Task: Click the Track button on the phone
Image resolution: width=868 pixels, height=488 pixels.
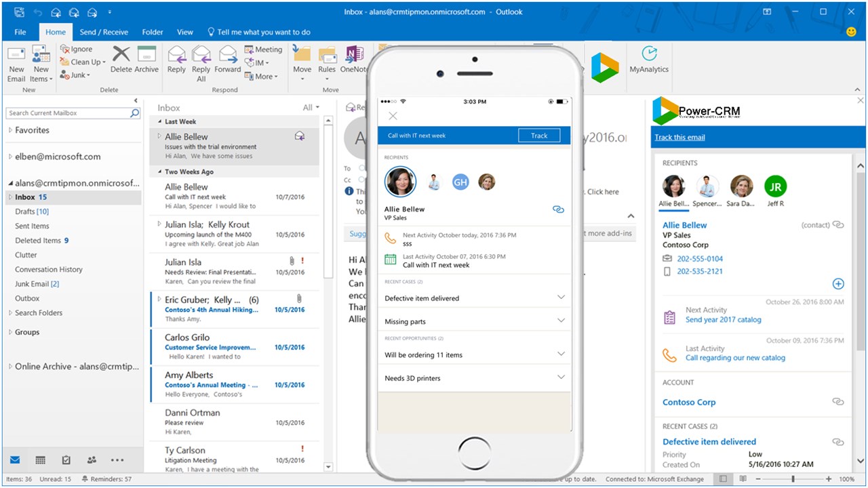Action: coord(539,136)
